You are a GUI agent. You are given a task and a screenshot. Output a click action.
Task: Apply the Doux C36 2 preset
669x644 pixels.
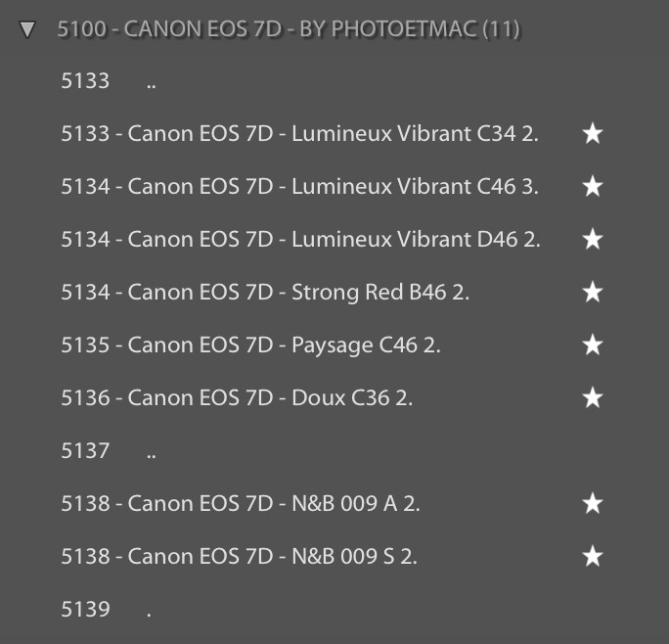(237, 398)
